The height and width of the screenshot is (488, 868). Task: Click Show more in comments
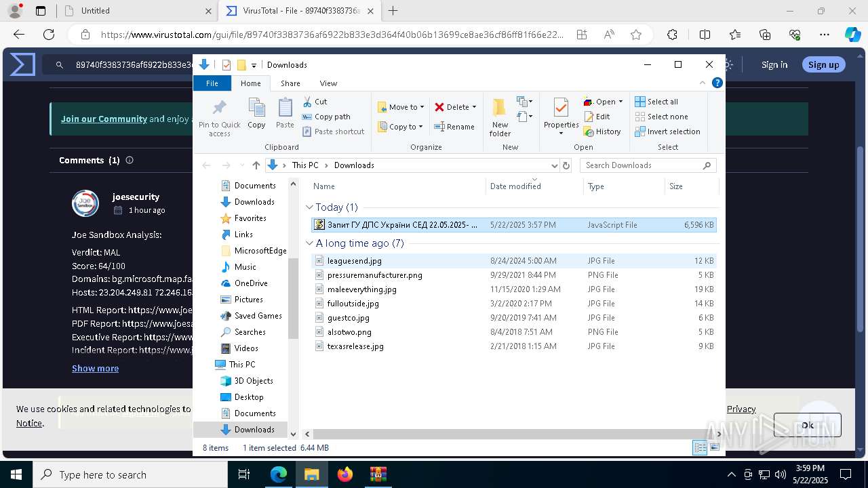click(x=95, y=368)
